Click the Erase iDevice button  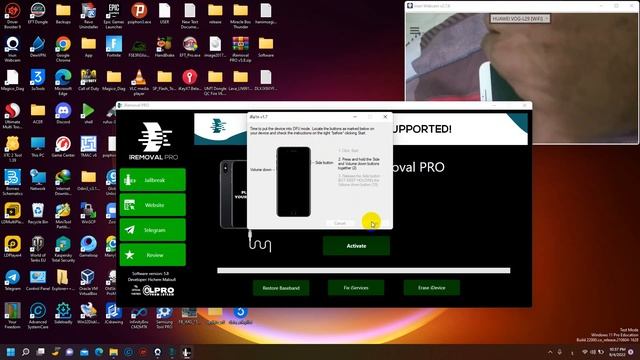coord(431,288)
